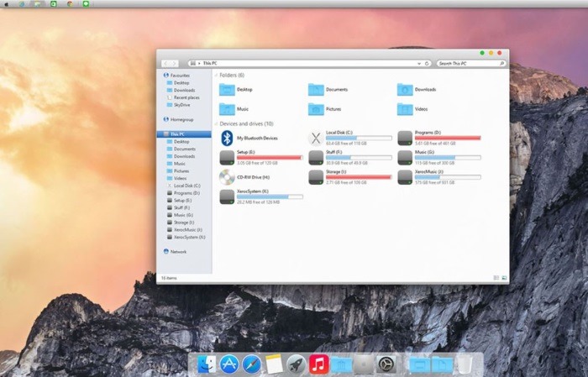Select the Local Disk (C:) drive icon
The height and width of the screenshot is (377, 588).
pos(316,139)
